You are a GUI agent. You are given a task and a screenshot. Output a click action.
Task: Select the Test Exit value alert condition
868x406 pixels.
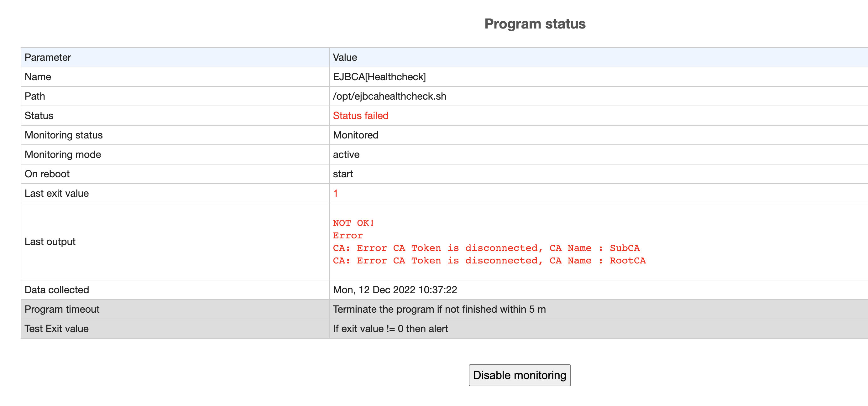pyautogui.click(x=390, y=329)
